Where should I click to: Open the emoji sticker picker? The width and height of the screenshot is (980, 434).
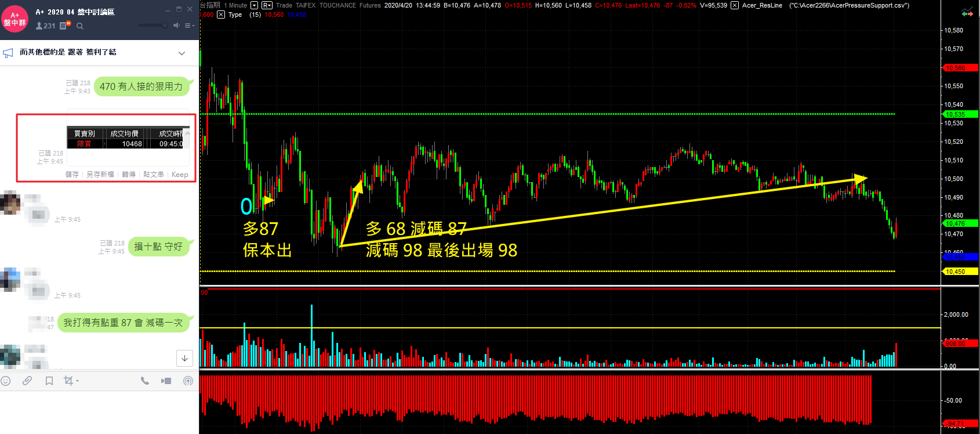coord(6,381)
